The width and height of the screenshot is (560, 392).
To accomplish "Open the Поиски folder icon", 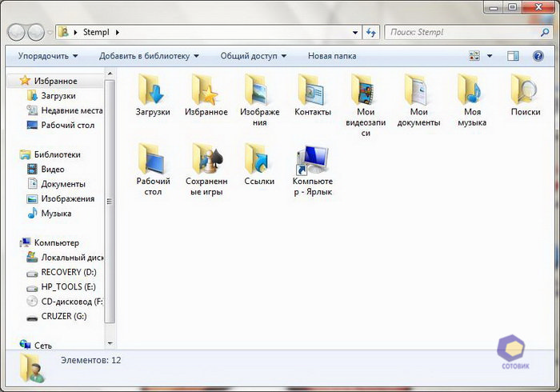I will tap(525, 90).
